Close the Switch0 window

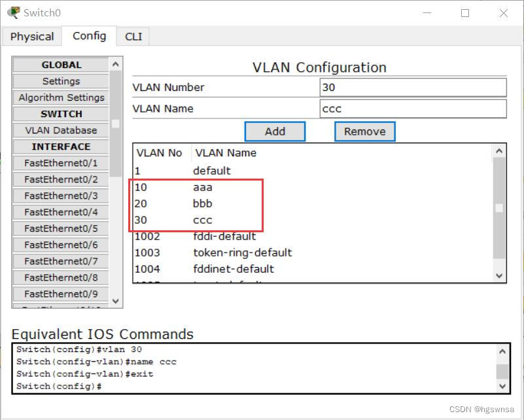(503, 13)
